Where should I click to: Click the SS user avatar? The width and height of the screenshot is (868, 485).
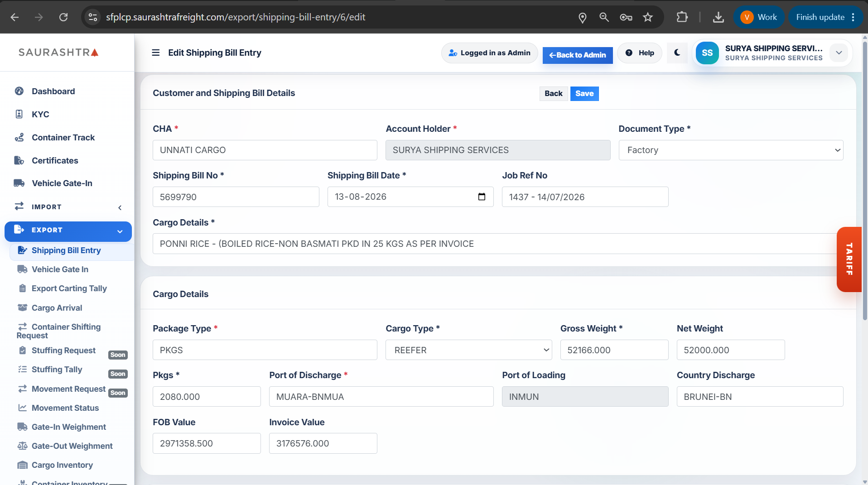pyautogui.click(x=707, y=53)
